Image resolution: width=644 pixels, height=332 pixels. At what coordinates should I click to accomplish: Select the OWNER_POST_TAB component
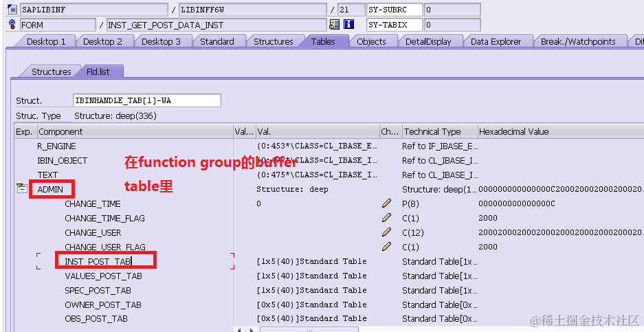pos(103,305)
